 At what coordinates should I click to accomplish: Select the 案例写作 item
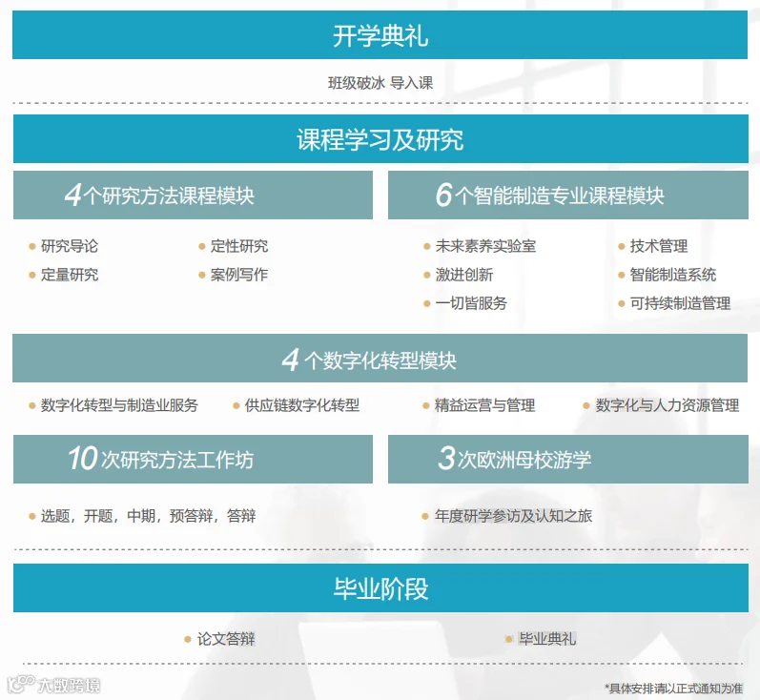(x=239, y=275)
